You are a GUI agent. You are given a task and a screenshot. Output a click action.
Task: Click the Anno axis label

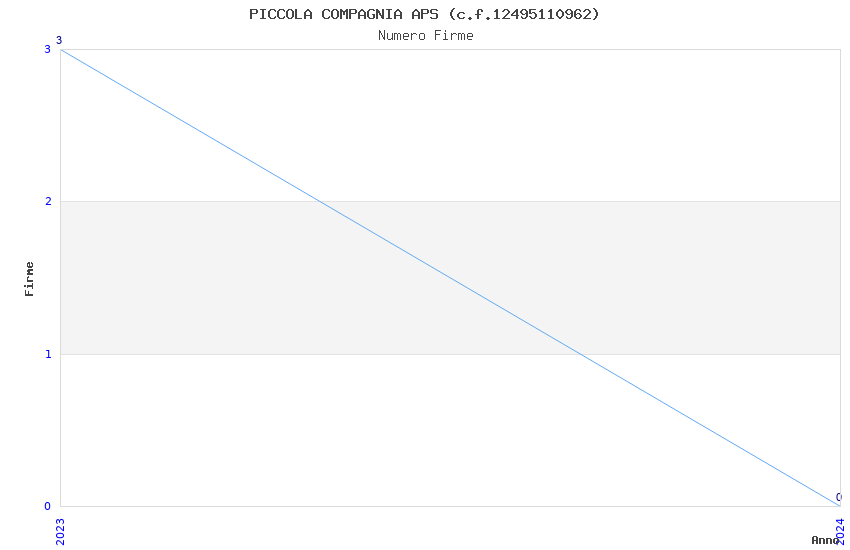[x=824, y=540]
